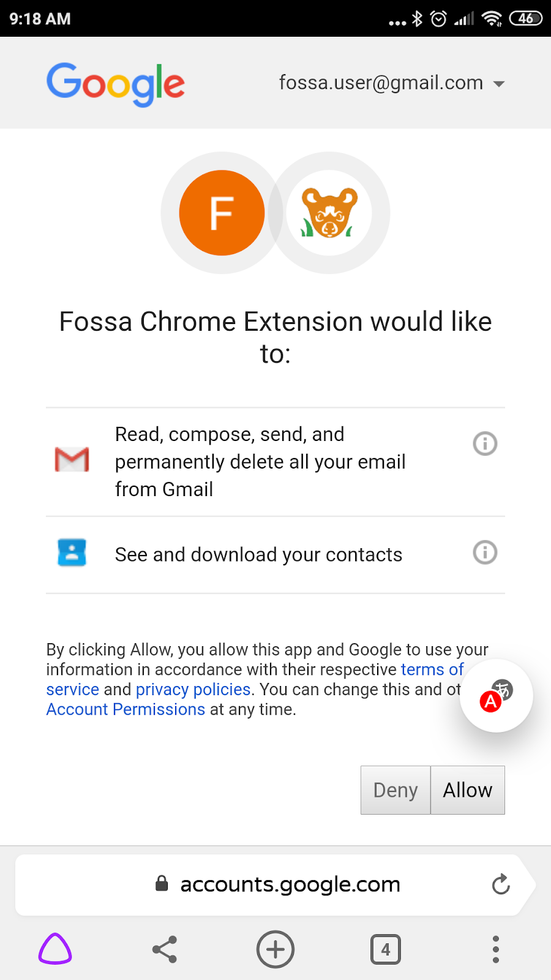Tap the Fossa extension logo
551x980 pixels.
tap(329, 213)
